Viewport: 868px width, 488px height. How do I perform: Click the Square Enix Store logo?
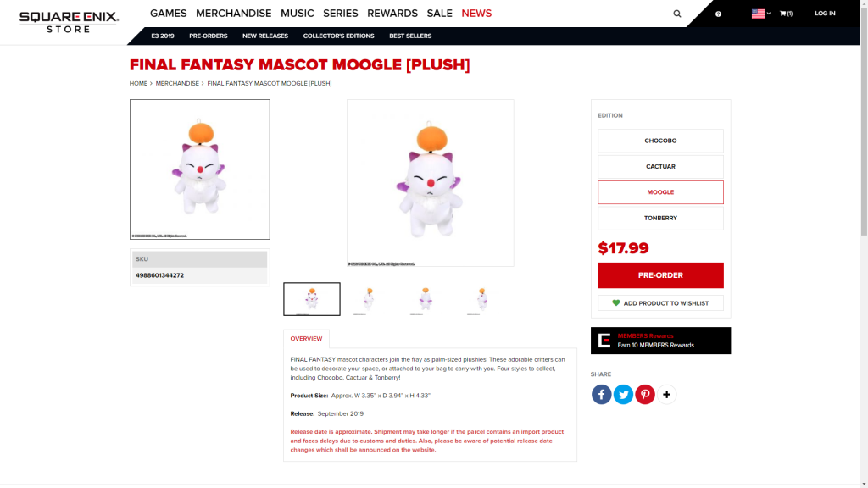[x=69, y=22]
